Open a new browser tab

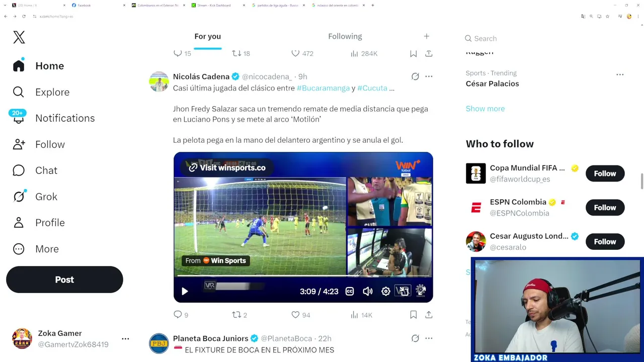(372, 5)
